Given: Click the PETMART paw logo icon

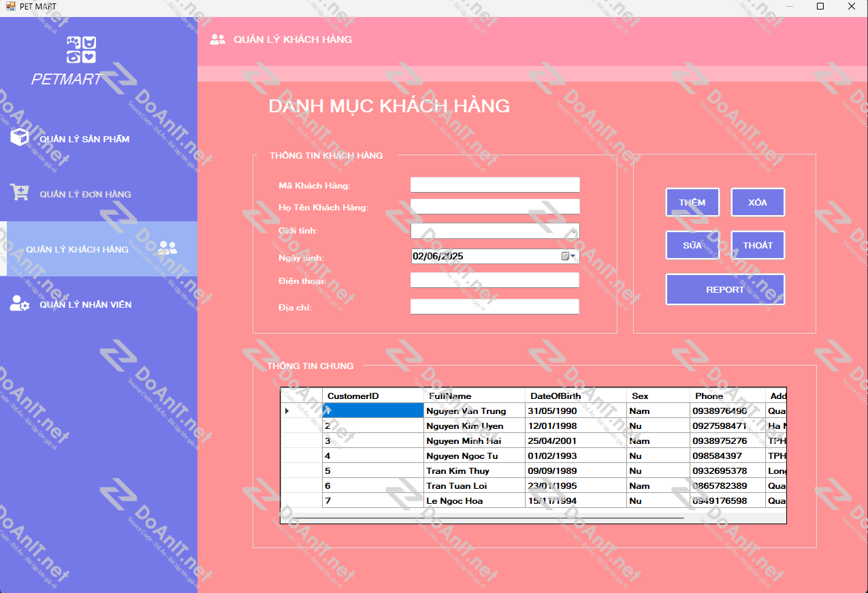Looking at the screenshot, I should [81, 50].
